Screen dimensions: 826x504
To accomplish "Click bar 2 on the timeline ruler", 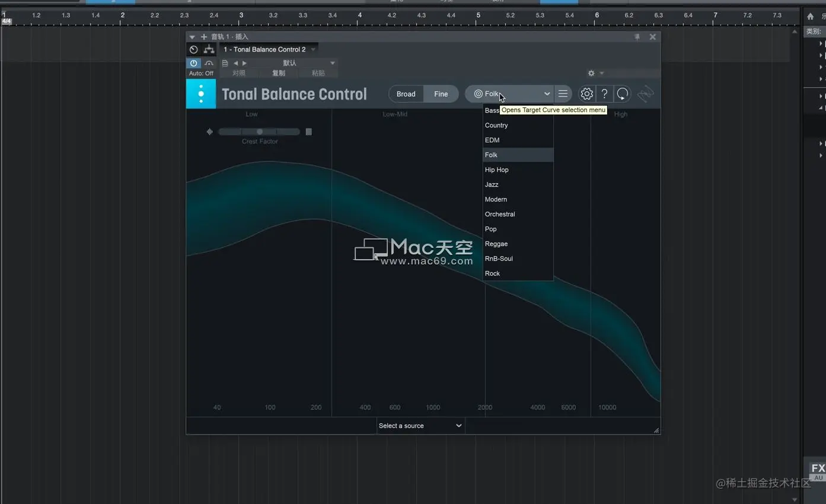I will (x=123, y=15).
